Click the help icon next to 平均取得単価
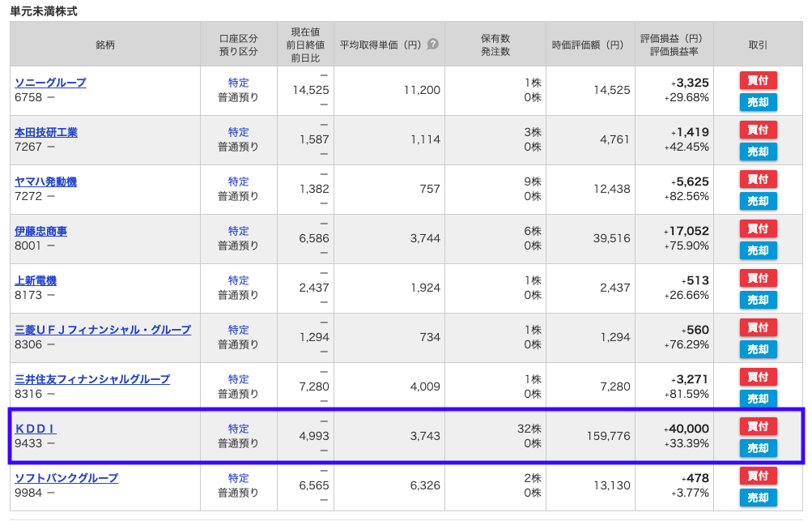 pos(432,45)
